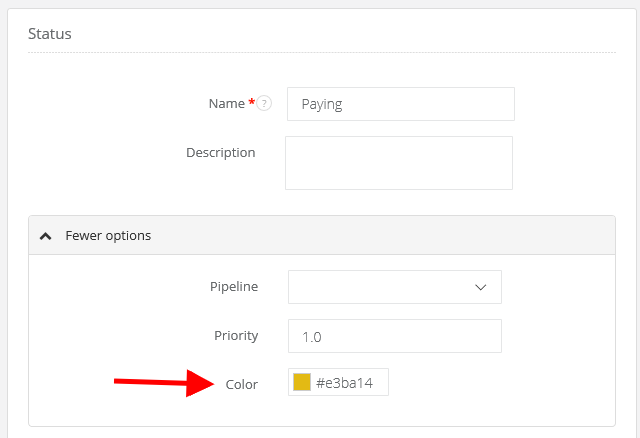Click the Priority label text
This screenshot has width=640, height=438.
tap(236, 336)
